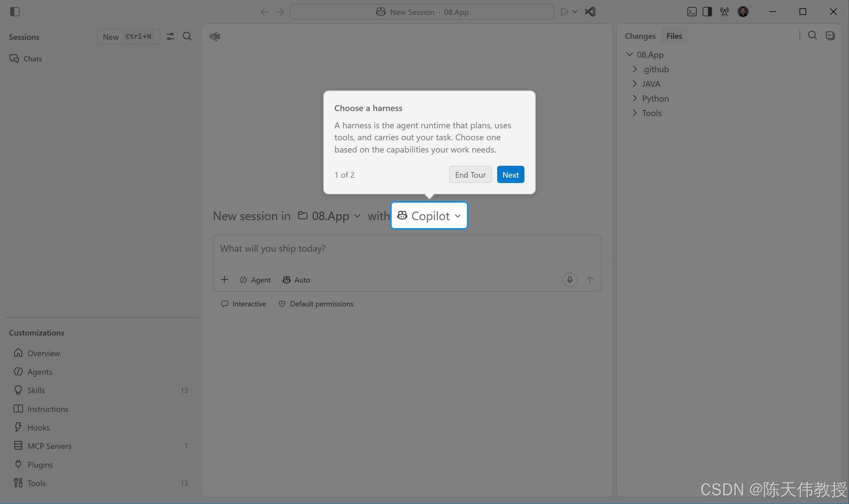This screenshot has height=504, width=849.
Task: End the harness tour
Action: pos(470,174)
